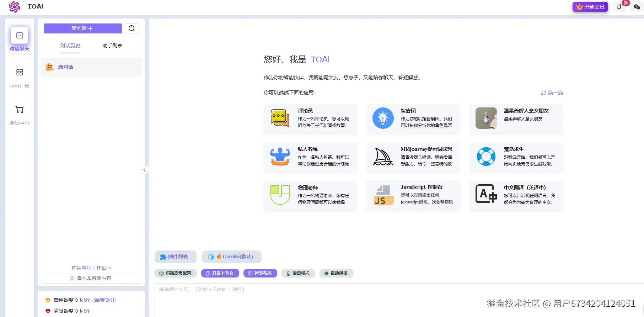Follow the 前往应用工作台 link
The height and width of the screenshot is (317, 644).
coord(91,268)
